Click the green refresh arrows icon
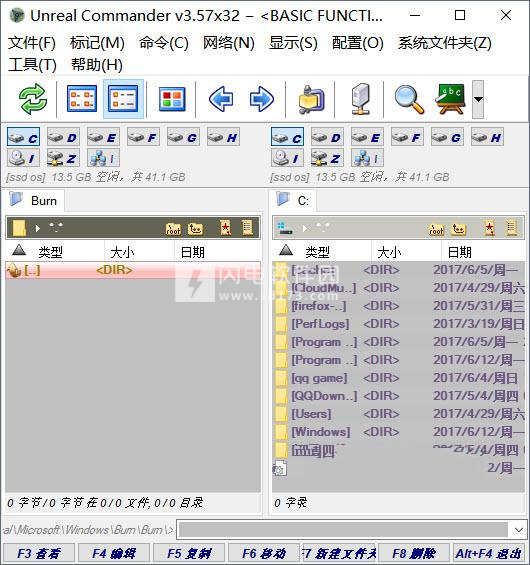The width and height of the screenshot is (530, 565). click(32, 99)
